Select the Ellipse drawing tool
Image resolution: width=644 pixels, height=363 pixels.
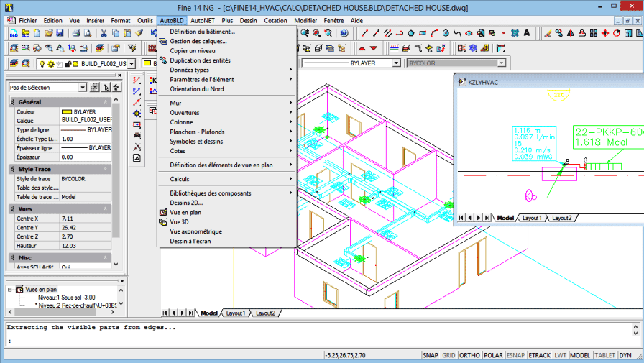pyautogui.click(x=469, y=33)
